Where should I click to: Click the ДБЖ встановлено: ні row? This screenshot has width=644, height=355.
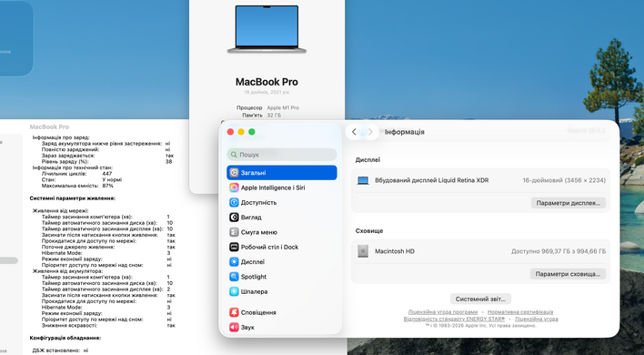tap(60, 350)
